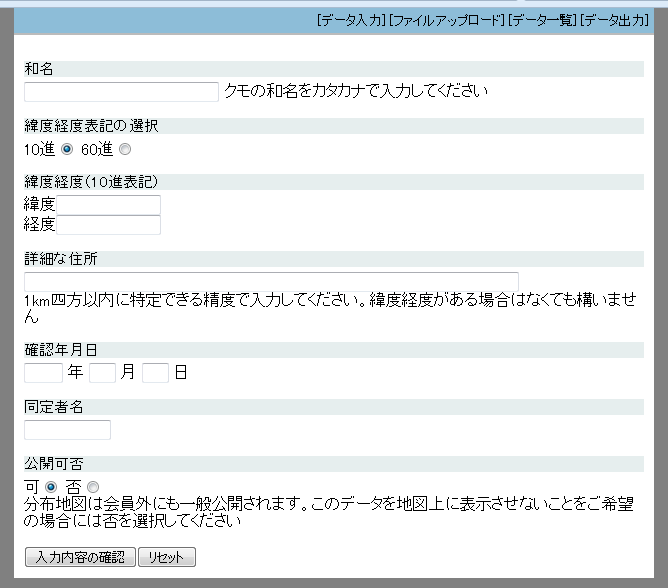Click the 月 (month) input box

[x=102, y=373]
